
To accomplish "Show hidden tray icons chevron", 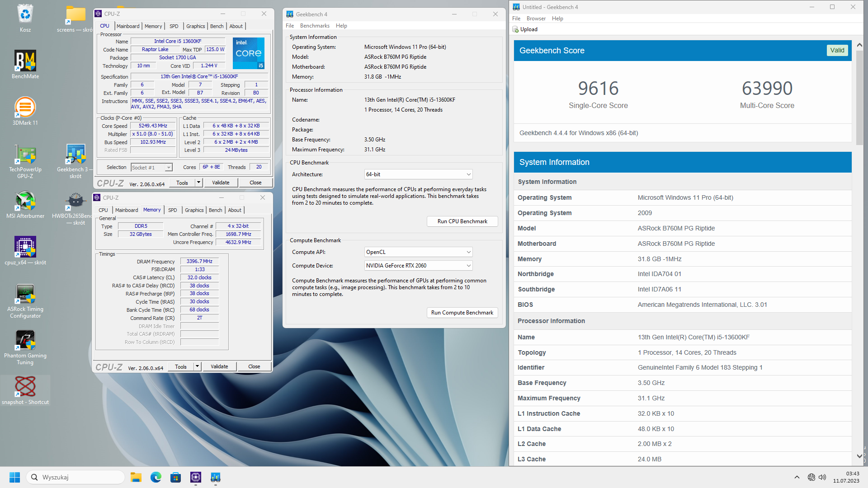I will [x=797, y=477].
